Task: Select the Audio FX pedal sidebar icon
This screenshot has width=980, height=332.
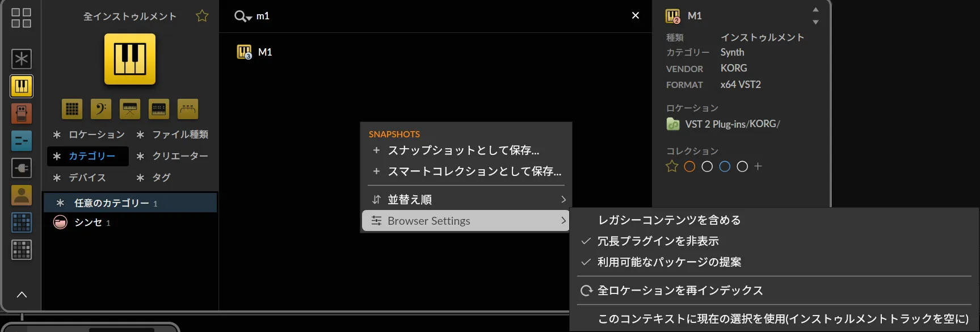Action: coord(22,114)
